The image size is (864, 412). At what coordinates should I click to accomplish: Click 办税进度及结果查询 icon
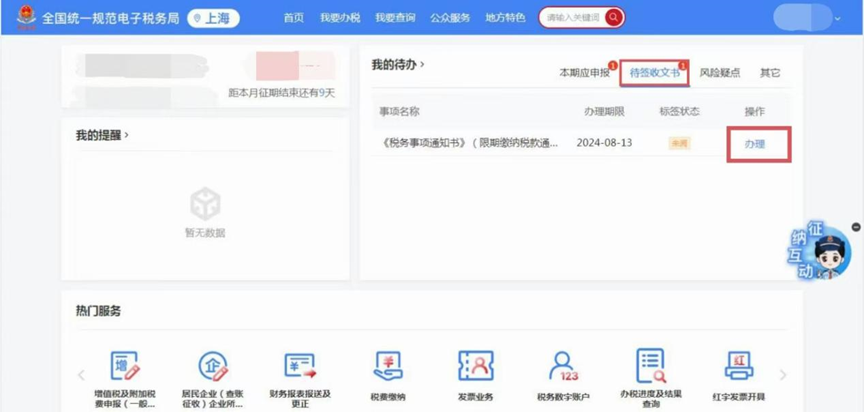coord(651,366)
